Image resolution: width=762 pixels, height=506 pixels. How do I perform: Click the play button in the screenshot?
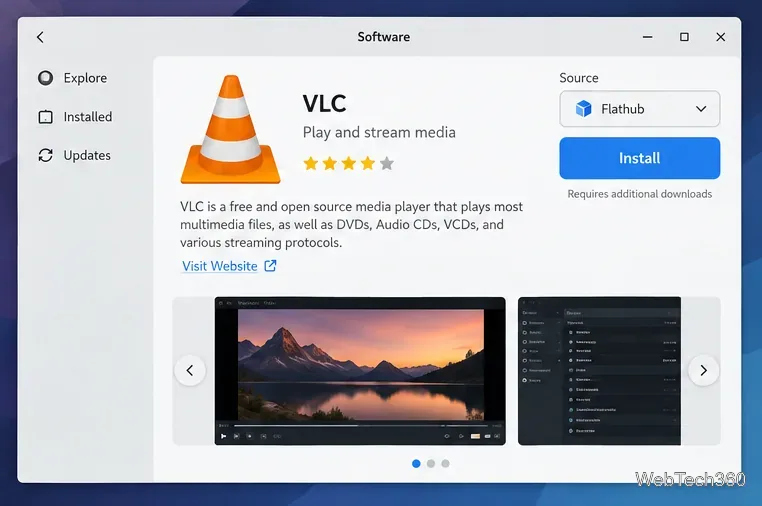click(223, 436)
